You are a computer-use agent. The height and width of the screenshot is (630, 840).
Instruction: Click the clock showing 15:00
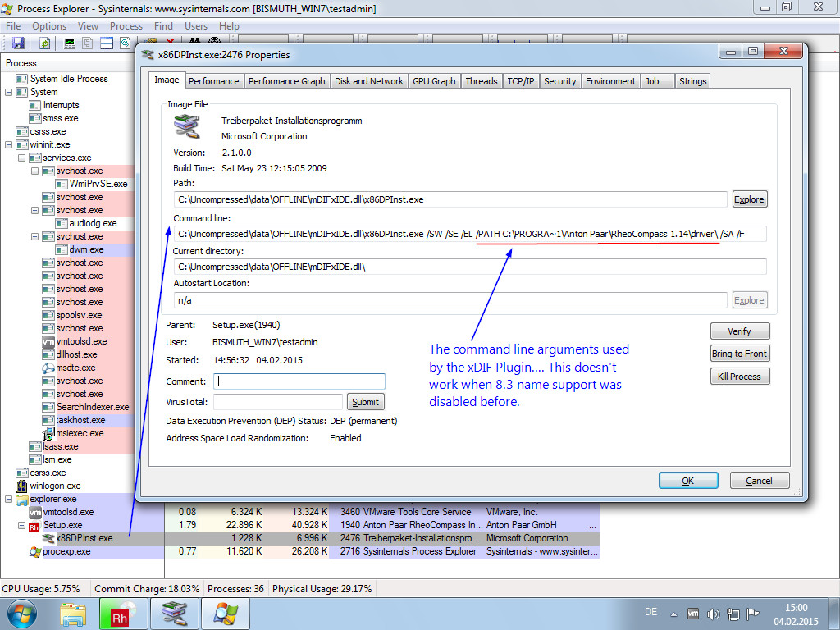click(x=796, y=608)
